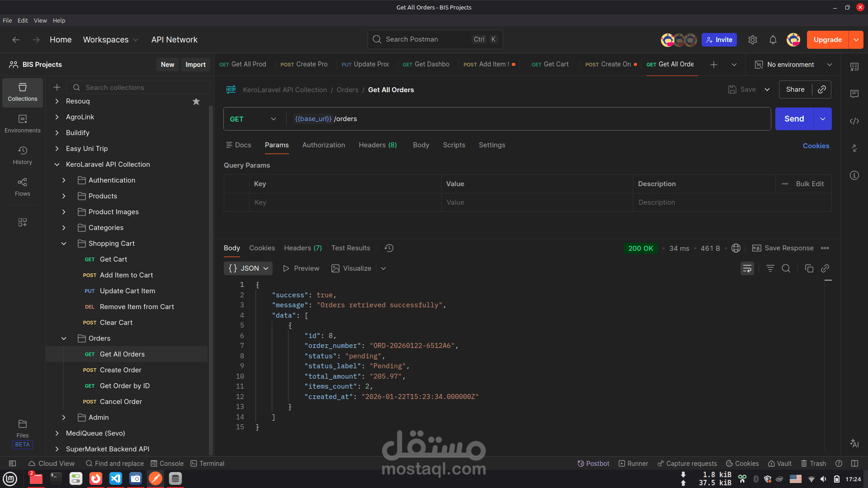This screenshot has width=868, height=488.
Task: Open the Environments sidebar panel
Action: click(22, 123)
